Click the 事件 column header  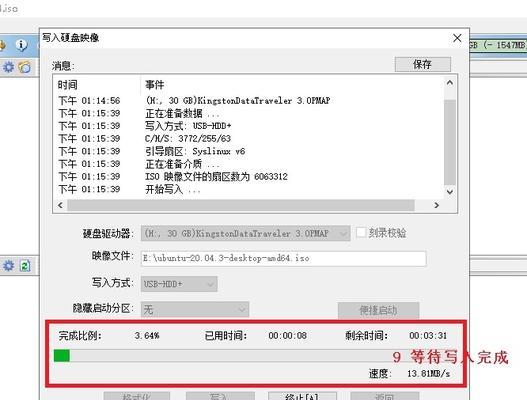155,85
